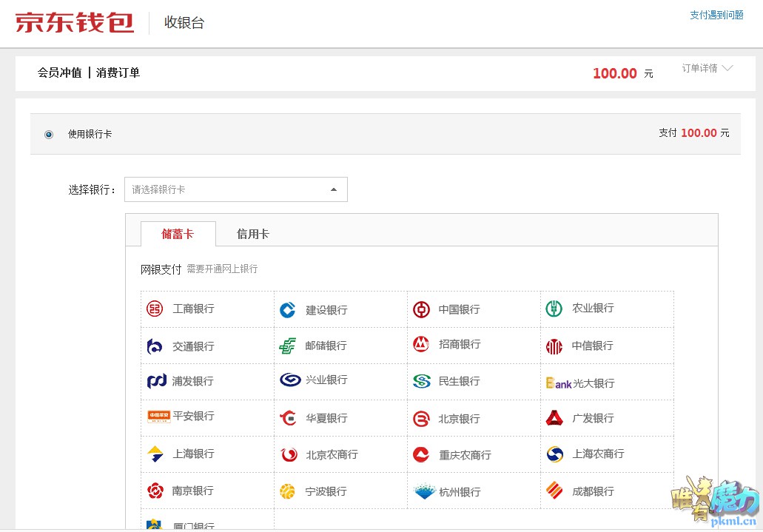763x532 pixels.
Task: Choose 重庆农商行 bank name
Action: [x=465, y=455]
